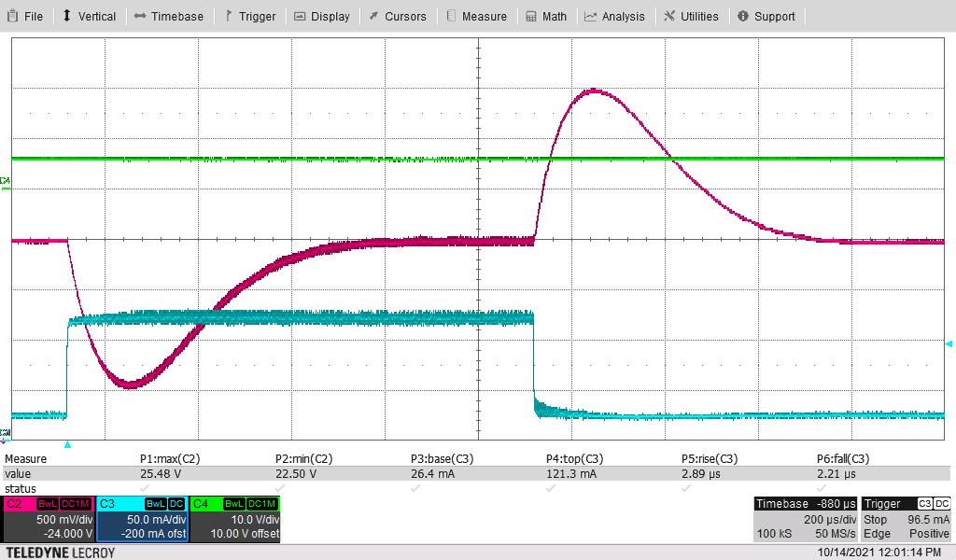Click the Support info icon
The width and height of the screenshot is (956, 560).
tap(742, 15)
